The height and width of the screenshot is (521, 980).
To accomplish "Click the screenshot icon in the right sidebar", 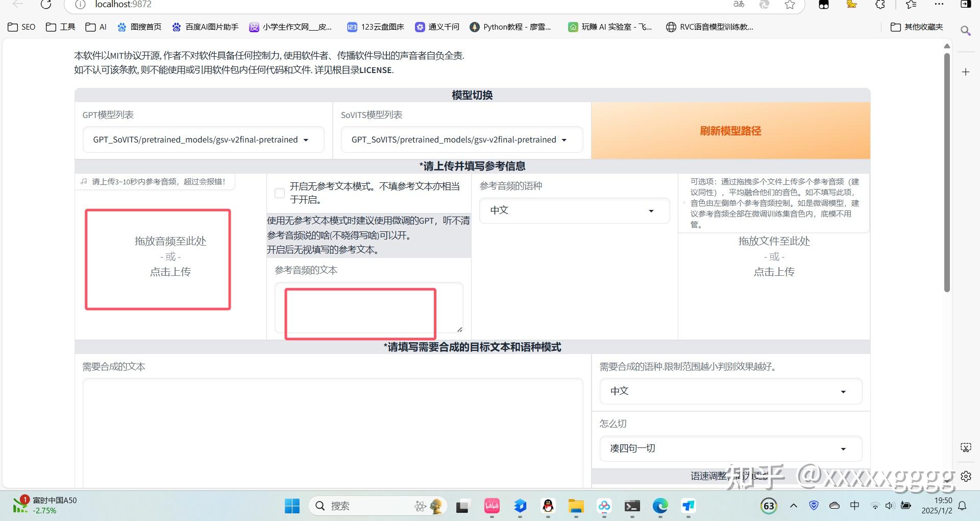I will tap(966, 447).
